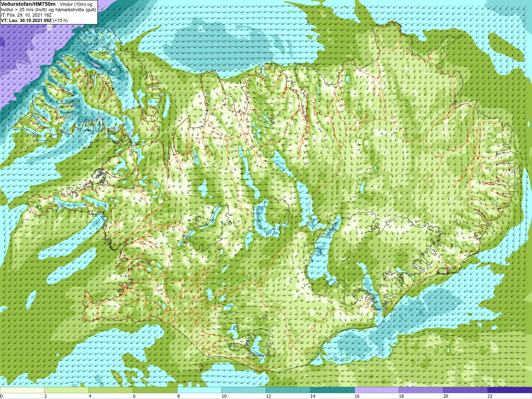The height and width of the screenshot is (399, 532).
Task: Click the 'VT: Lau. 30.10.2021 09Z' line
Action: pyautogui.click(x=34, y=20)
